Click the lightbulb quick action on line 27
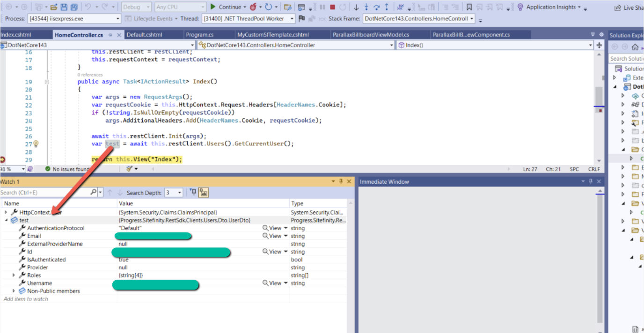Viewport: 644px width, 333px height. (36, 144)
